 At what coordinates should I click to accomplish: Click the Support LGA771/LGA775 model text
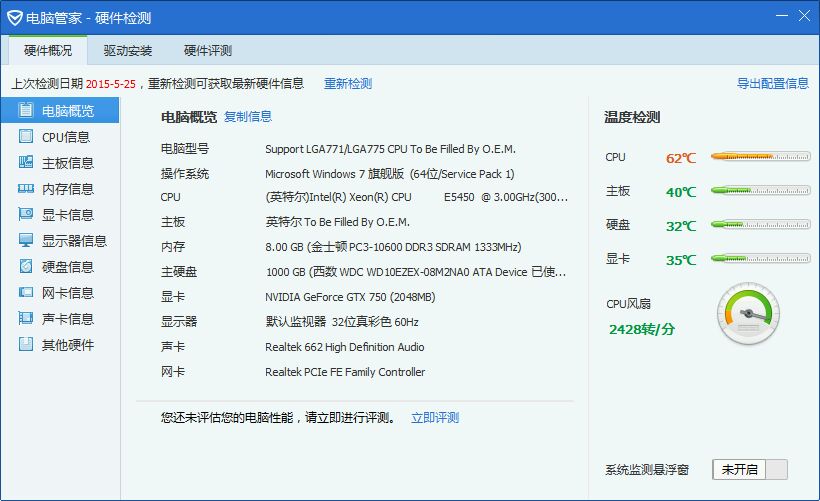pyautogui.click(x=390, y=149)
